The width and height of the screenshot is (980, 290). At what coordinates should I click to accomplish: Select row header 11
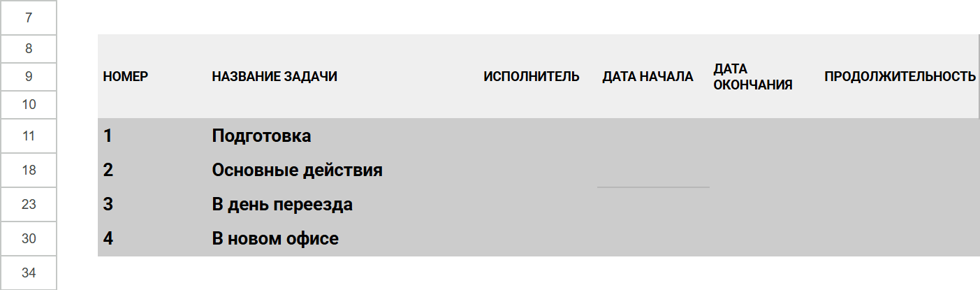coord(28,136)
